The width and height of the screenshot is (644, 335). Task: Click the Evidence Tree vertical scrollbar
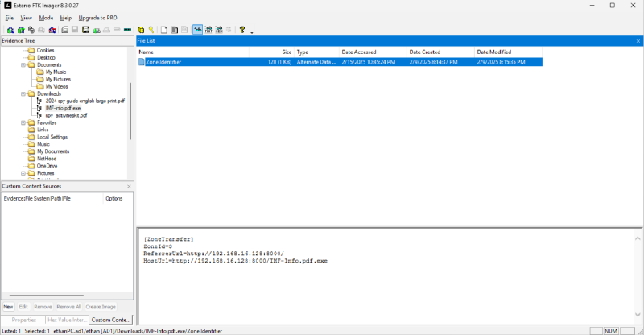(x=130, y=111)
